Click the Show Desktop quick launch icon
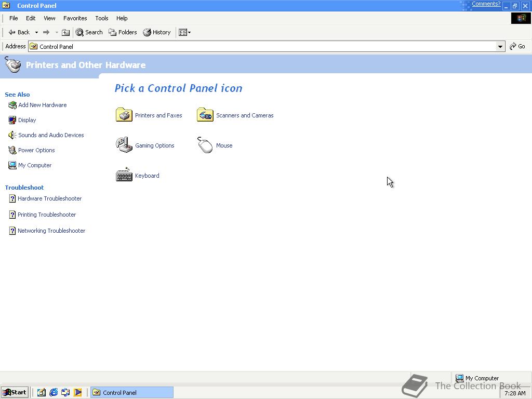The height and width of the screenshot is (399, 532). pos(42,393)
